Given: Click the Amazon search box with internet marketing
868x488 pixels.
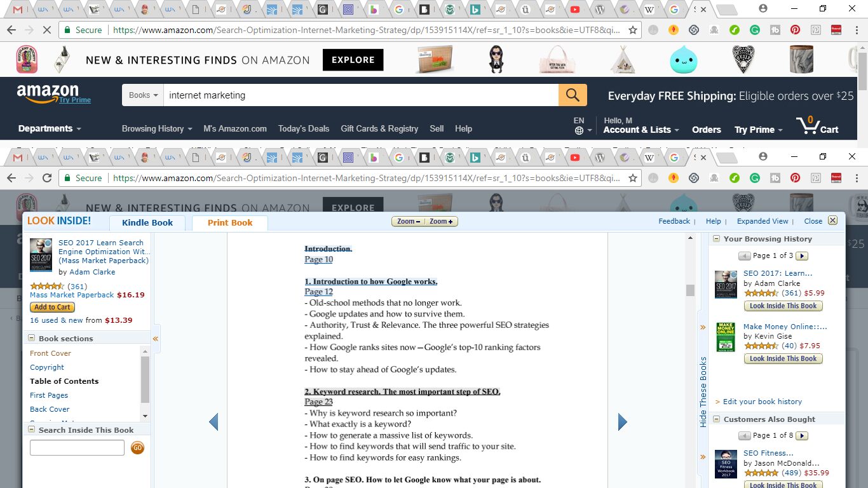Looking at the screenshot, I should point(361,95).
